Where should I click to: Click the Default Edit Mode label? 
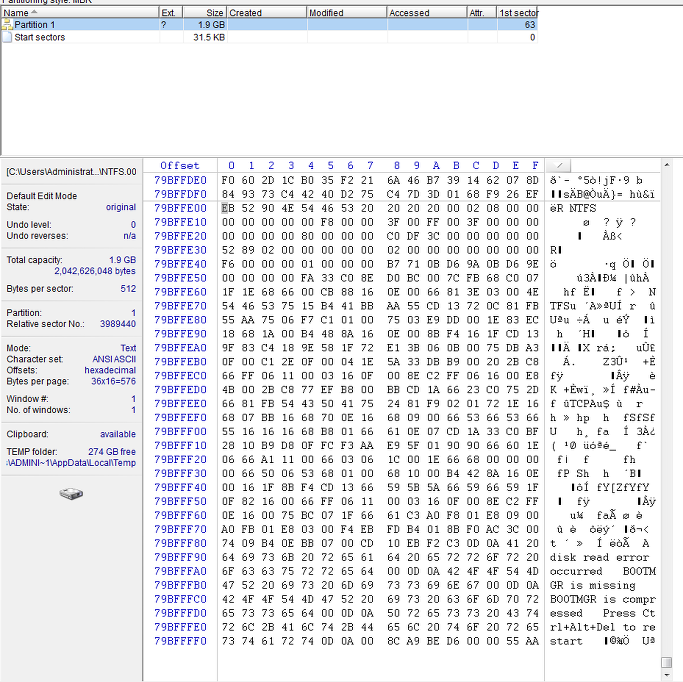point(41,196)
